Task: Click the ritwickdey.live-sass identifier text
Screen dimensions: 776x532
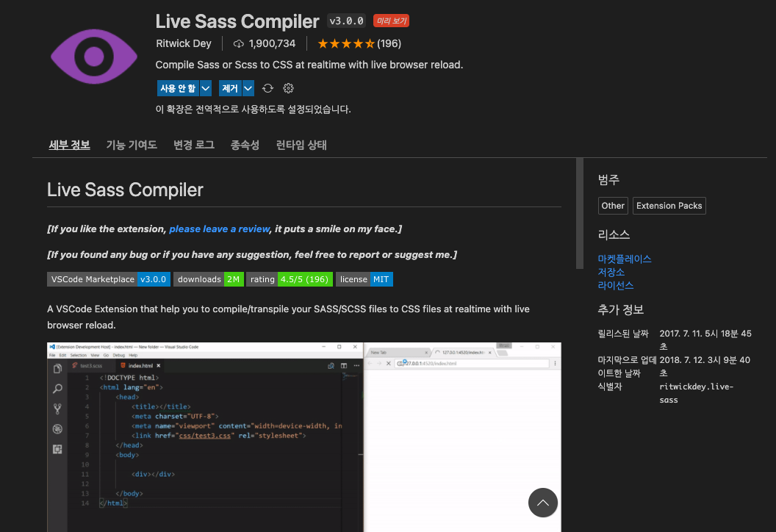Action: pos(697,393)
